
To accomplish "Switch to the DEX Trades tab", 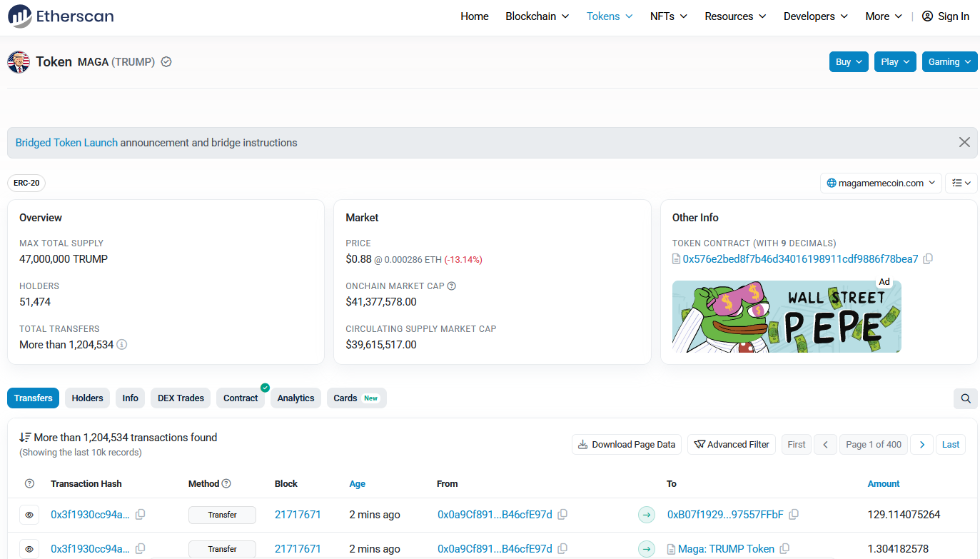I will [181, 398].
